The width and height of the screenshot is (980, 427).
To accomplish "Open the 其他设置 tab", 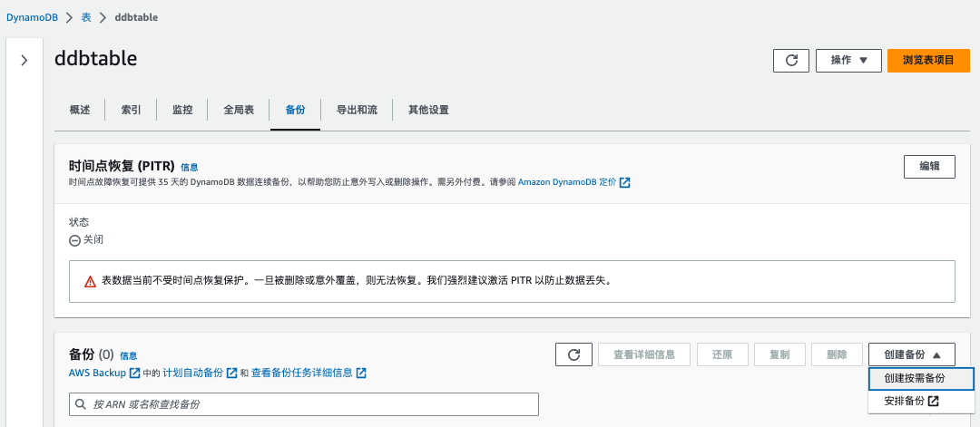I will (428, 110).
